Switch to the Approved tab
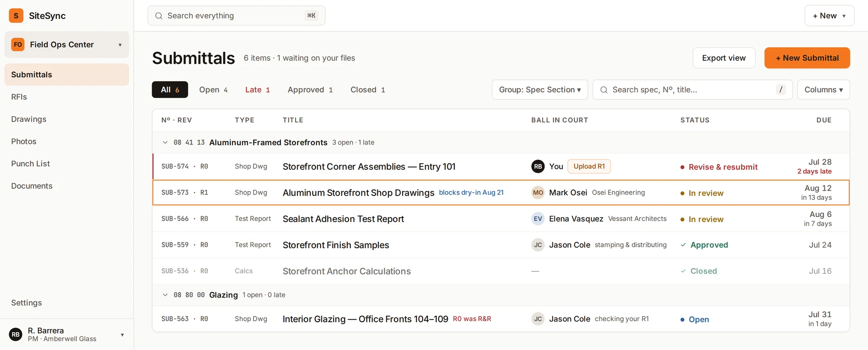 [x=310, y=90]
